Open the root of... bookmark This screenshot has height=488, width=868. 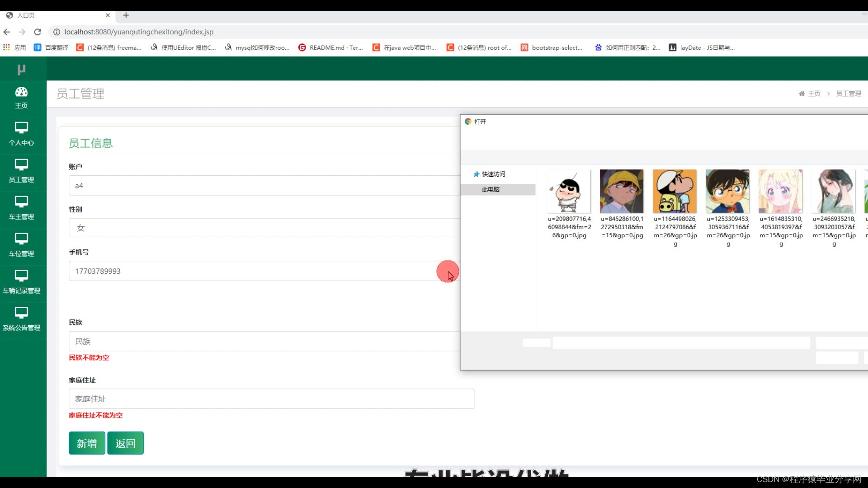pos(479,47)
